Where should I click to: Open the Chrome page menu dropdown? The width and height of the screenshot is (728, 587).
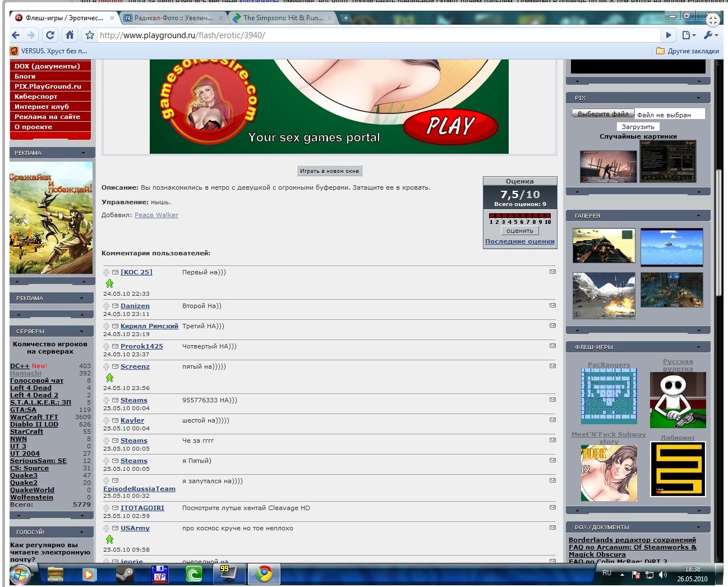688,35
